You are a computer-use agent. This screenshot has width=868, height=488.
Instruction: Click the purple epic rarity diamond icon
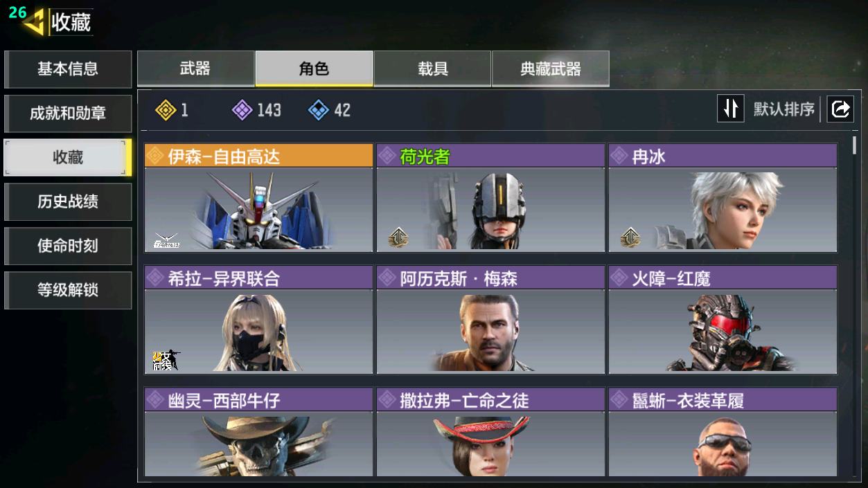242,109
